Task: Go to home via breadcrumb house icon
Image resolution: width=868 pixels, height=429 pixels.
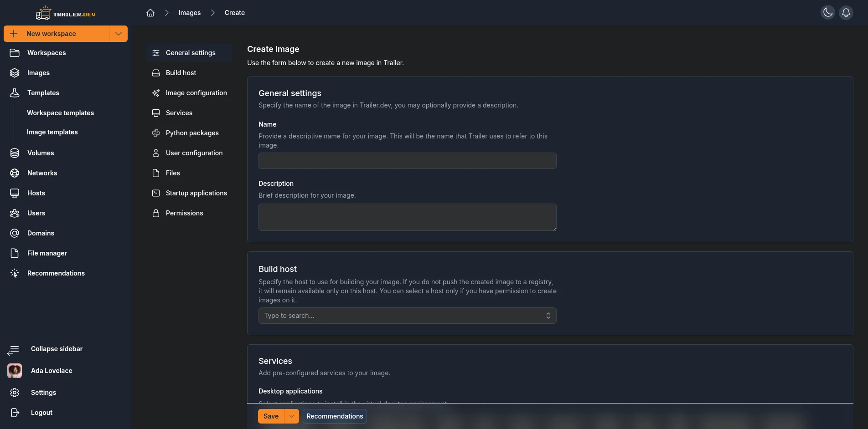Action: 150,13
